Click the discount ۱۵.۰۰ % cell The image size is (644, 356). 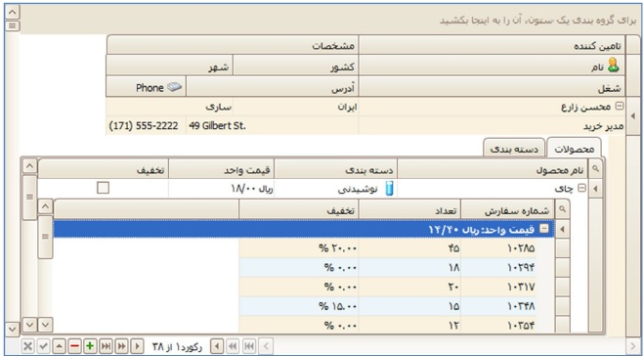299,306
